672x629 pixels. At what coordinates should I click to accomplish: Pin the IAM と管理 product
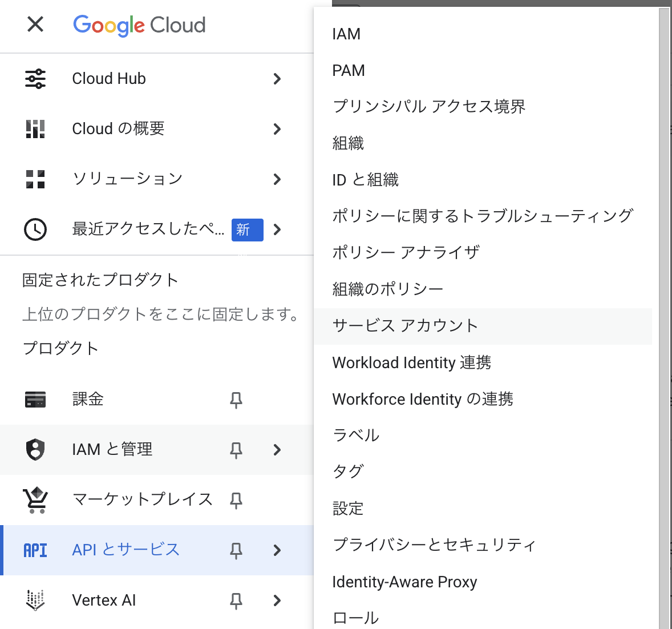[x=236, y=450]
